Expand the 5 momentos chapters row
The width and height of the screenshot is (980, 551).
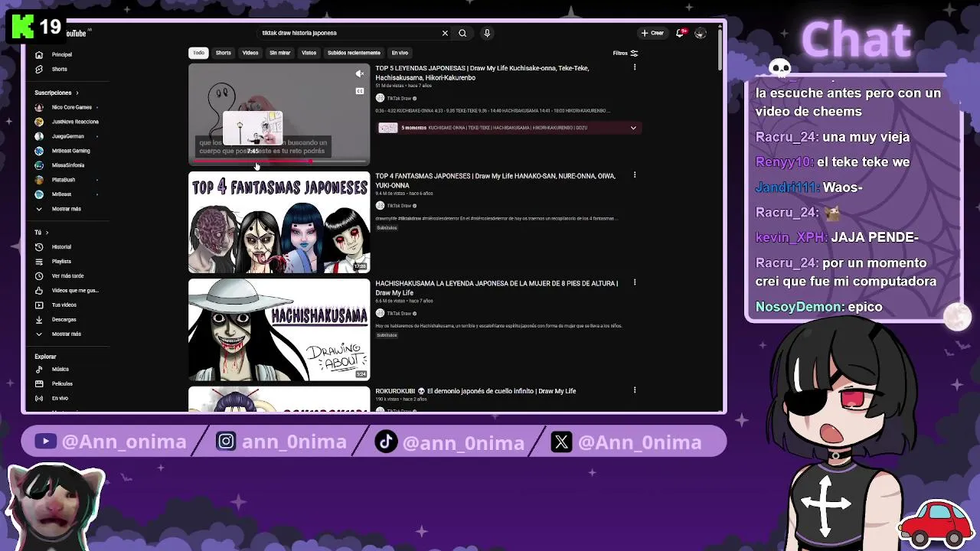click(x=633, y=128)
